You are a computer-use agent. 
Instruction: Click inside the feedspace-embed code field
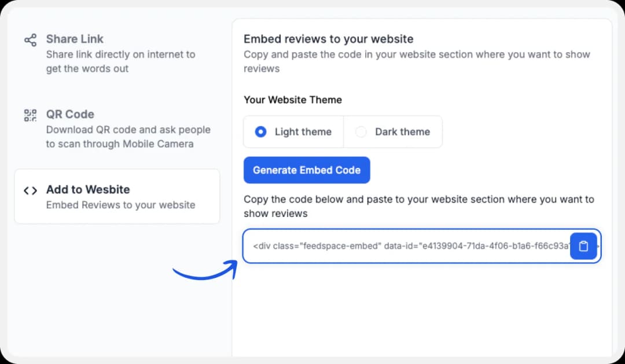click(x=405, y=246)
